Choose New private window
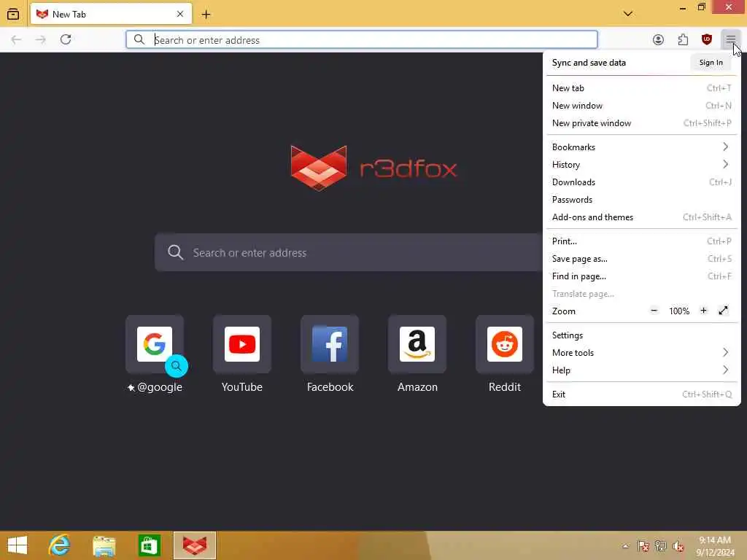Viewport: 747px width, 560px height. (x=642, y=123)
